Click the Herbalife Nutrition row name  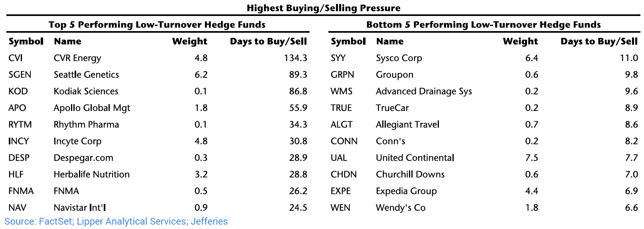tap(91, 174)
